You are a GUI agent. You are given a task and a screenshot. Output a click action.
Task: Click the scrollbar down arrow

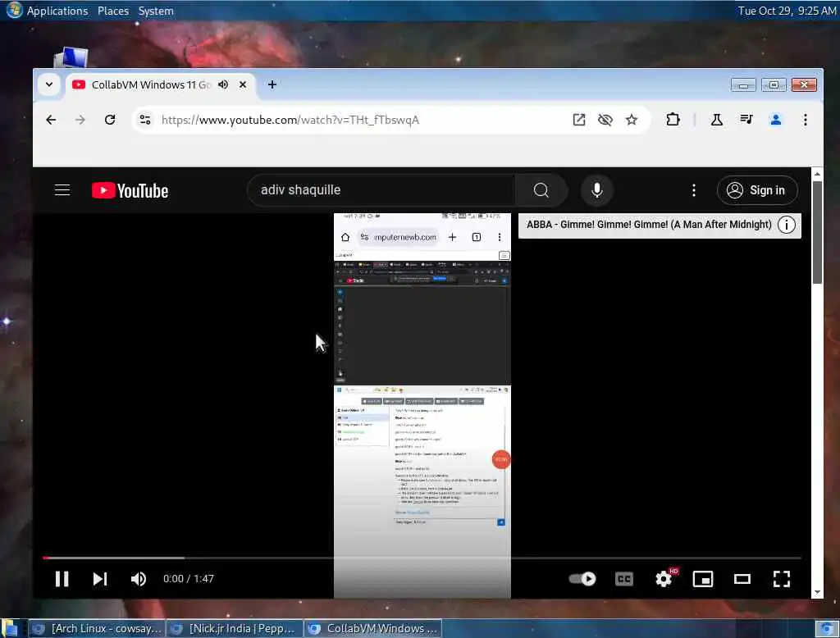pyautogui.click(x=817, y=592)
